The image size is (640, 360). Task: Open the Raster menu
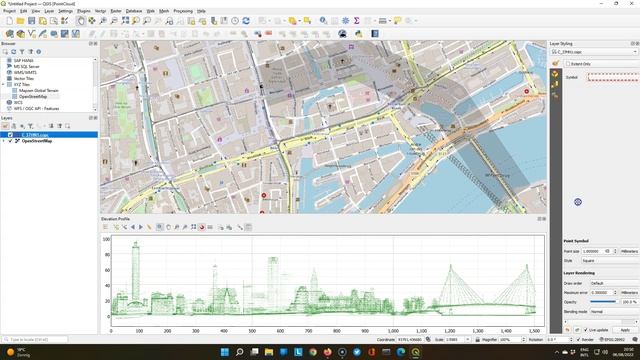pos(116,11)
